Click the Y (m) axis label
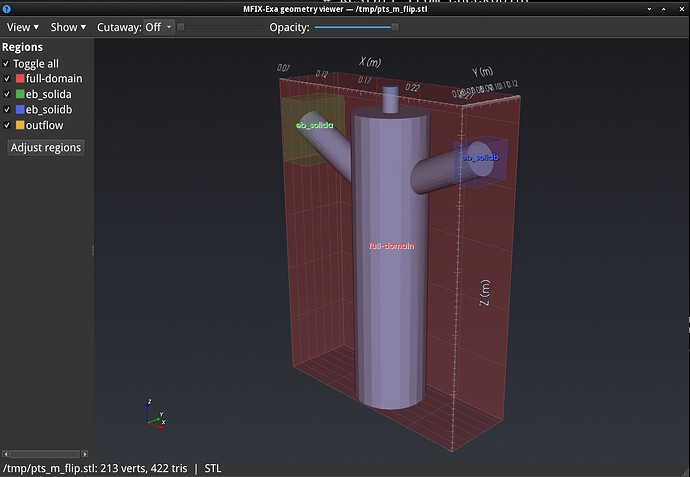690x477 pixels. click(x=482, y=72)
